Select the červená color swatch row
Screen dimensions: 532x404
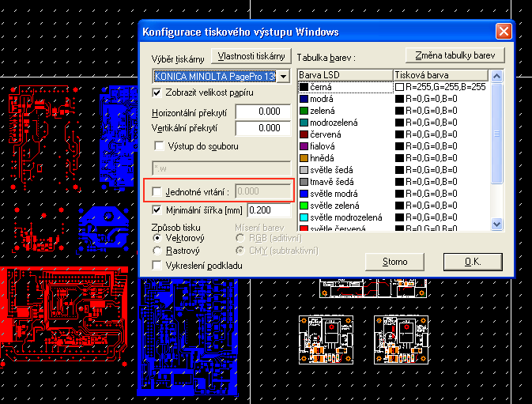pyautogui.click(x=344, y=134)
